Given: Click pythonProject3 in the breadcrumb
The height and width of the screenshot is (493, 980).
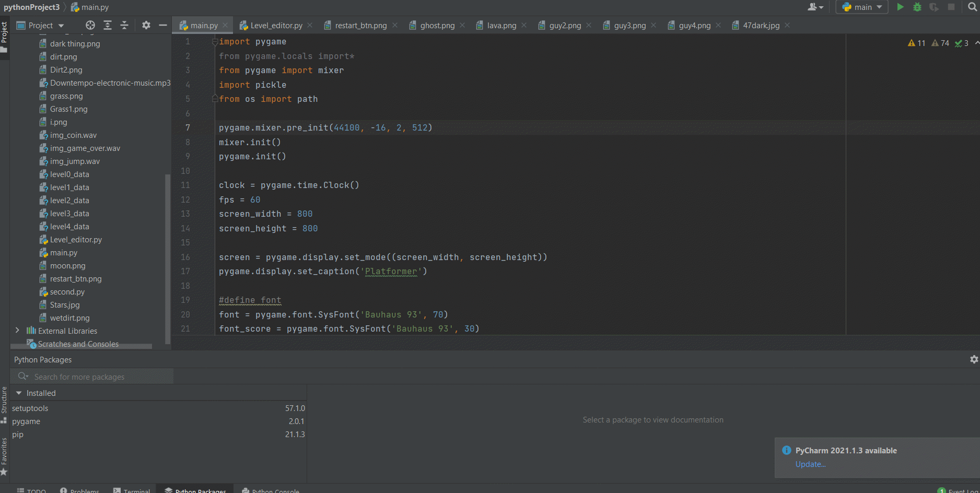Looking at the screenshot, I should pyautogui.click(x=31, y=7).
